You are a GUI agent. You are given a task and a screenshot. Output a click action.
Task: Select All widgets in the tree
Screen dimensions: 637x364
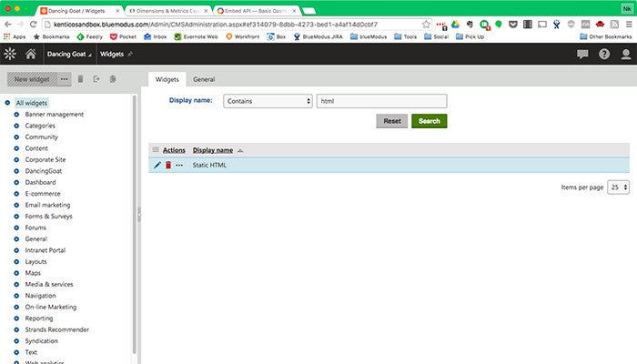32,103
